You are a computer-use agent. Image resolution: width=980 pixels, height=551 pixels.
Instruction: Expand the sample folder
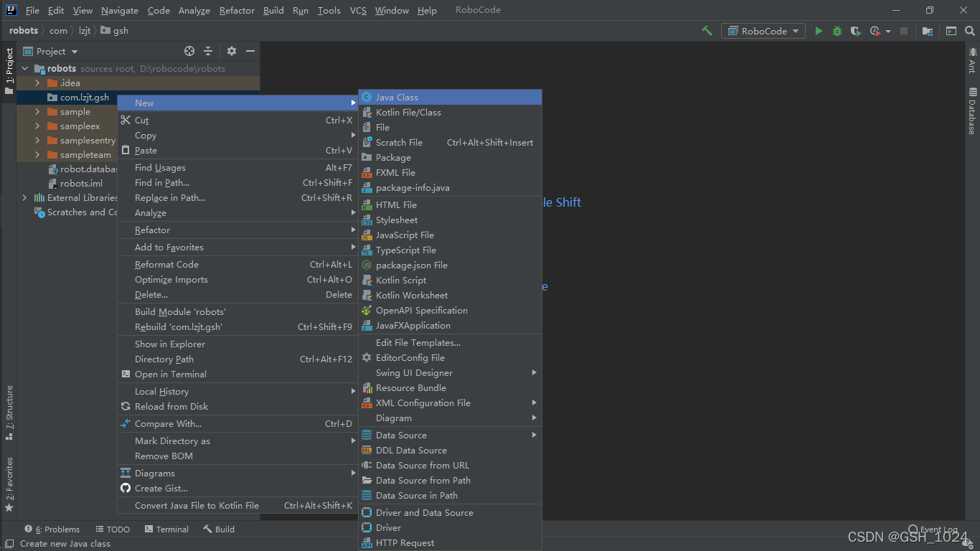37,112
